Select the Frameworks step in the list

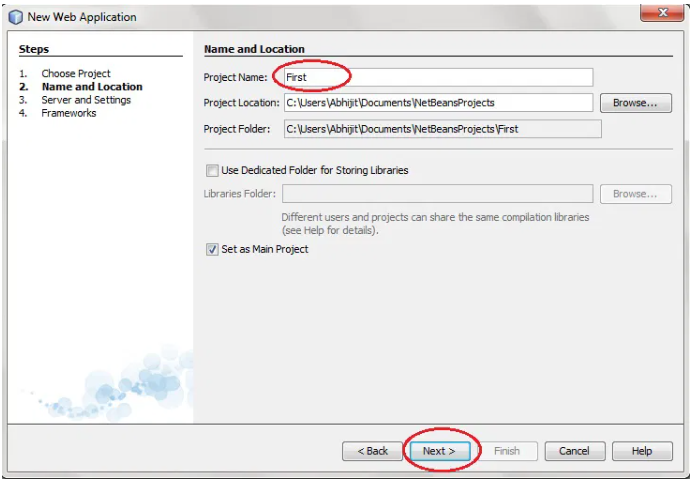[x=69, y=113]
